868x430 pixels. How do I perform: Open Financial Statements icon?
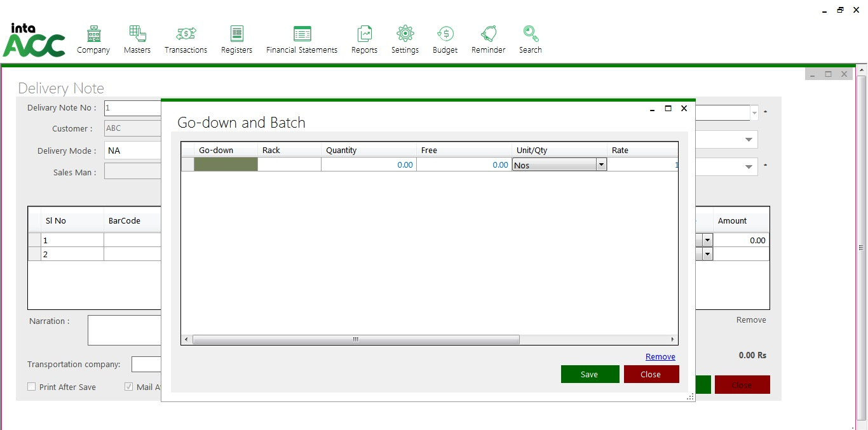(x=302, y=34)
